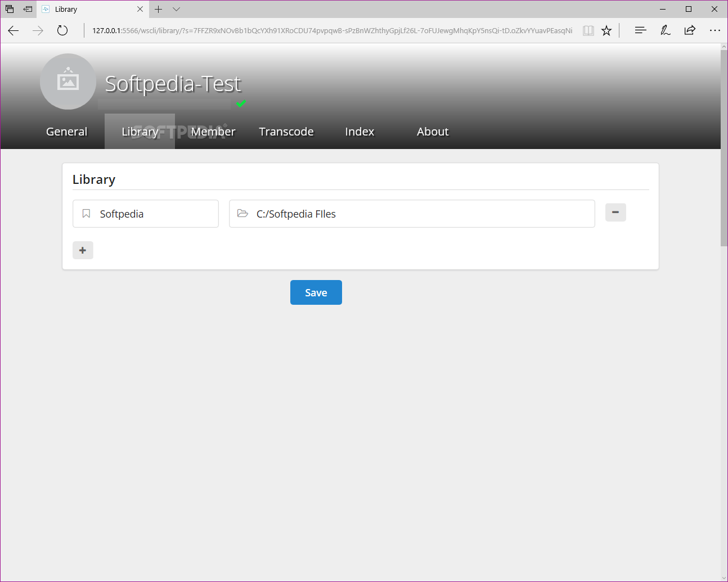Go to the Index tab
Viewport: 728px width, 582px height.
coord(359,132)
